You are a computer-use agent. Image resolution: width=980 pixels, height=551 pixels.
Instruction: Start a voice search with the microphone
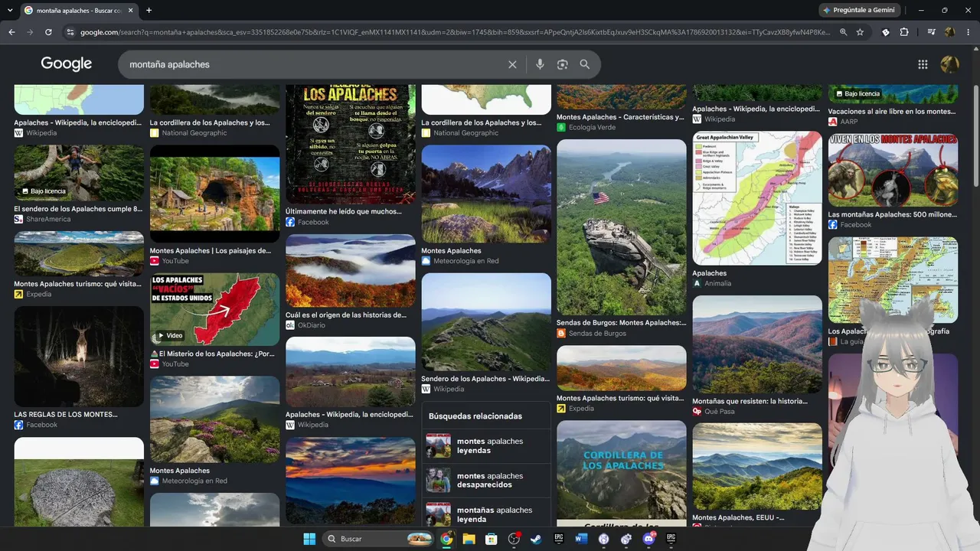coord(540,64)
